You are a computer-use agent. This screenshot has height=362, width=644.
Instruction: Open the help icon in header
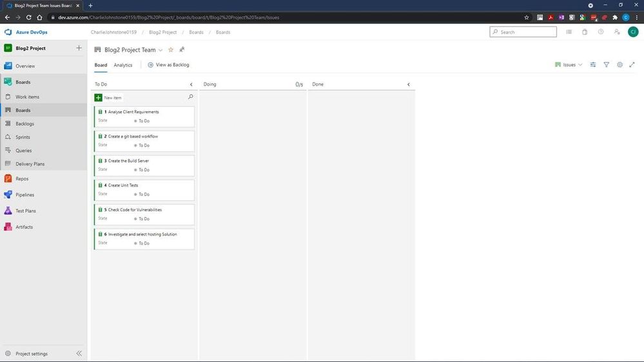601,32
